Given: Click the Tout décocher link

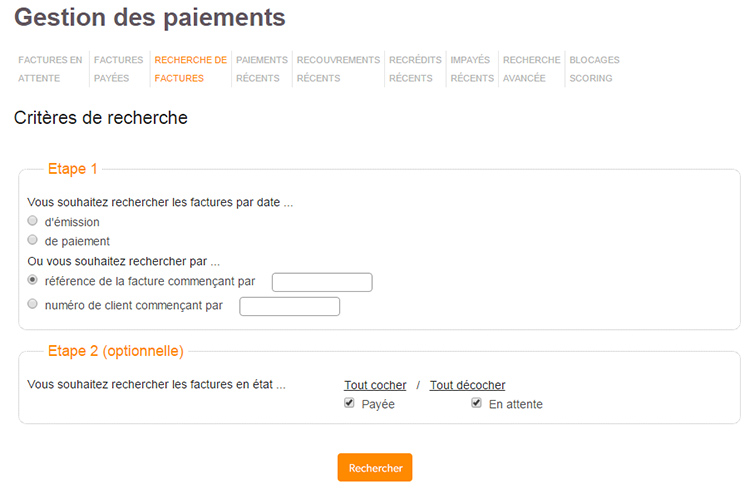Looking at the screenshot, I should (467, 385).
